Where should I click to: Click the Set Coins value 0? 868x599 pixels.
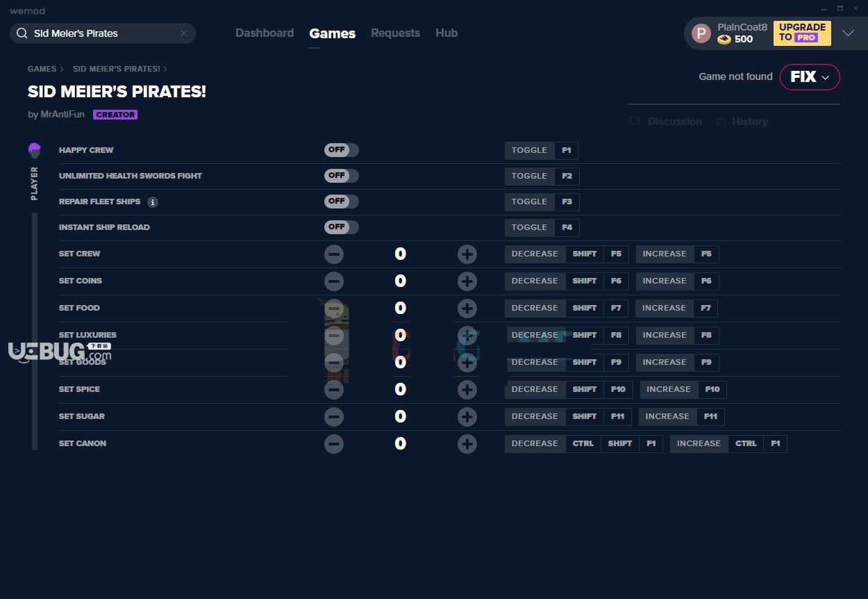pyautogui.click(x=400, y=281)
